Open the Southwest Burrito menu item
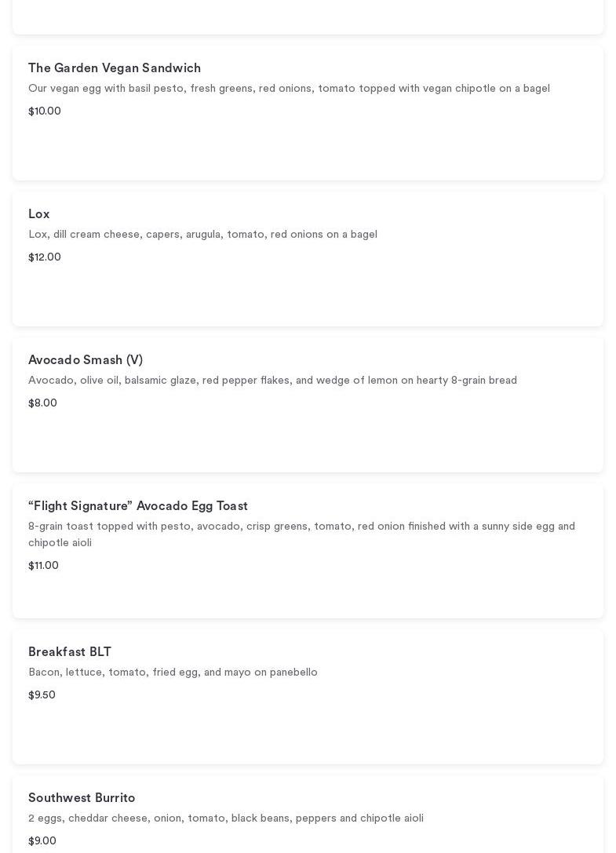616x853 pixels. coord(82,798)
